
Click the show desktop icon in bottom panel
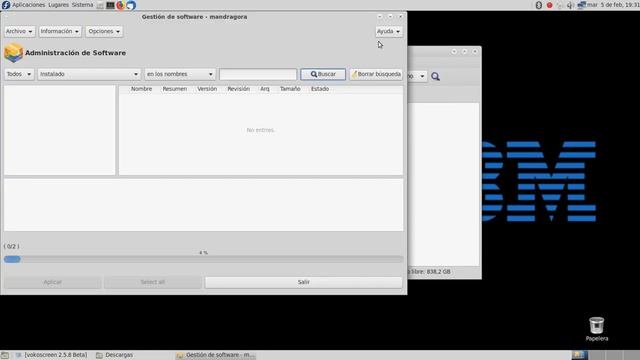click(5, 355)
